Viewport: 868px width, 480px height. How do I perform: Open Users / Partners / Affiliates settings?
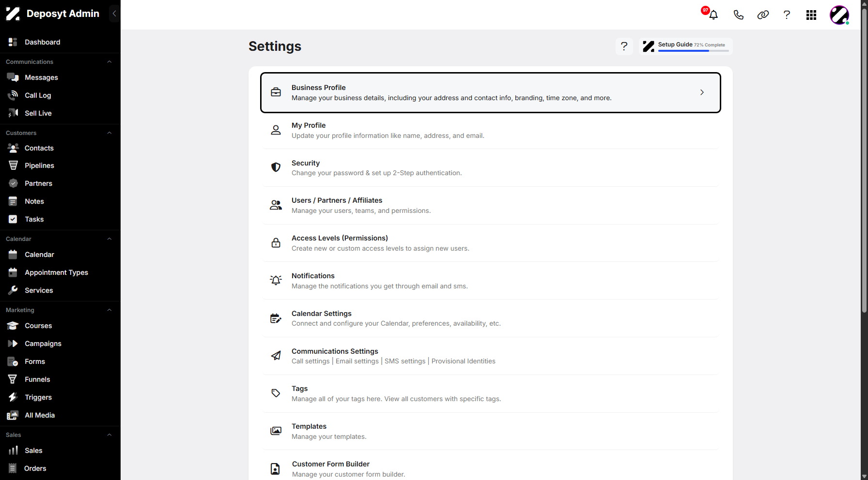click(x=491, y=205)
